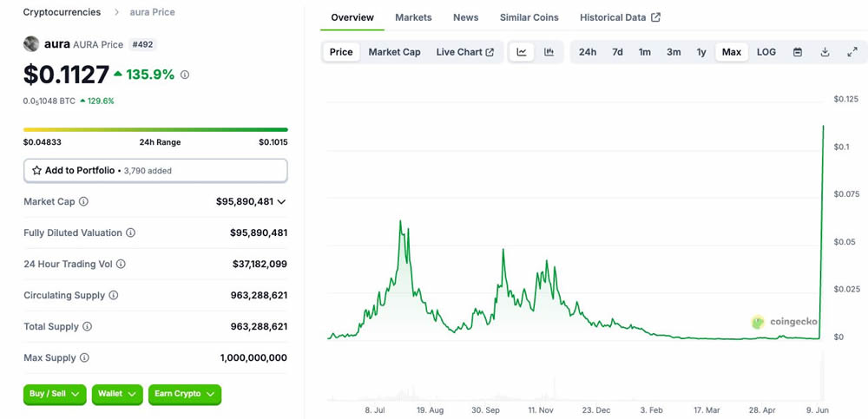Click the aura coin logo icon
Viewport: 868px width, 419px height.
tap(31, 43)
